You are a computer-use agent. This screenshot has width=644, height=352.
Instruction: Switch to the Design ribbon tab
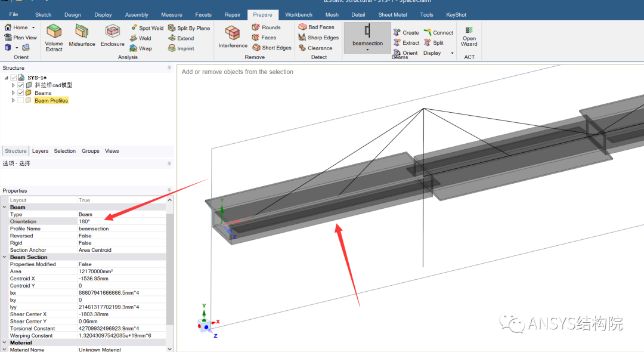click(73, 15)
